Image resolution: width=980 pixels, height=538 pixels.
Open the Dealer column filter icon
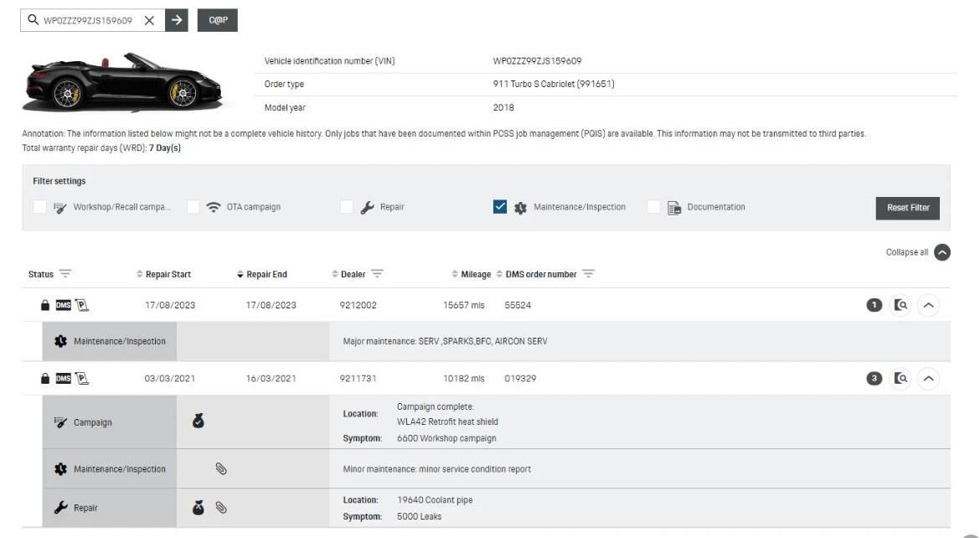coord(377,273)
